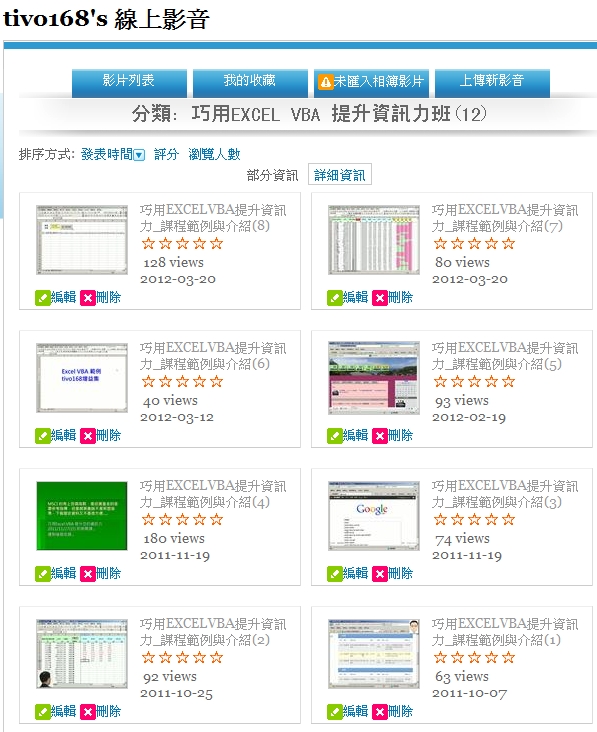Click the date "2012-03-12"
The height and width of the screenshot is (732, 597).
point(177,417)
